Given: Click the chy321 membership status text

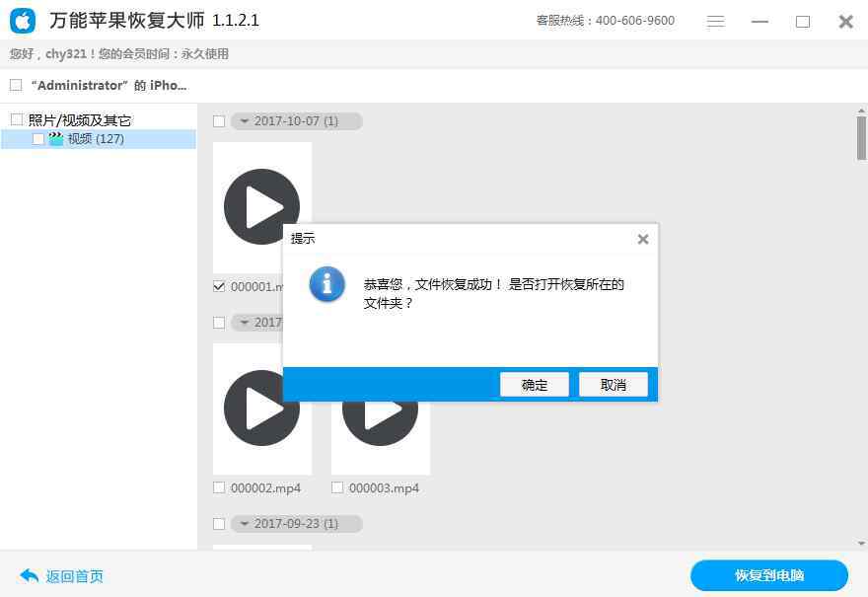Looking at the screenshot, I should click(x=119, y=53).
